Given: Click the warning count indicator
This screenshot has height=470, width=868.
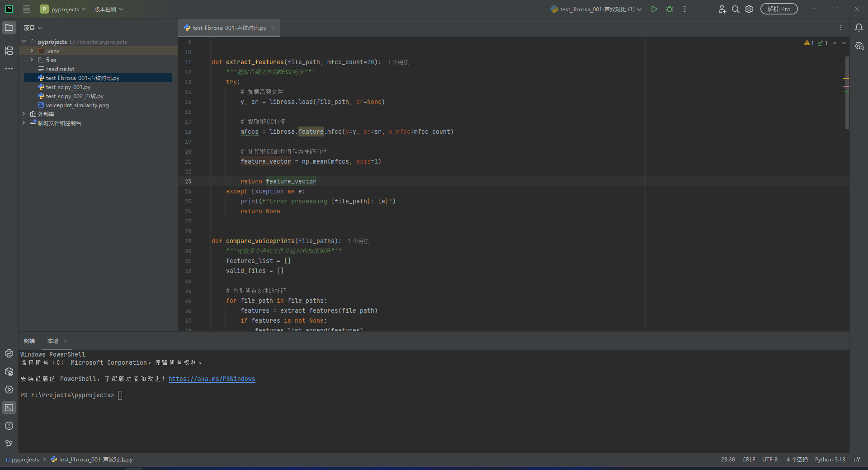Looking at the screenshot, I should tap(809, 43).
